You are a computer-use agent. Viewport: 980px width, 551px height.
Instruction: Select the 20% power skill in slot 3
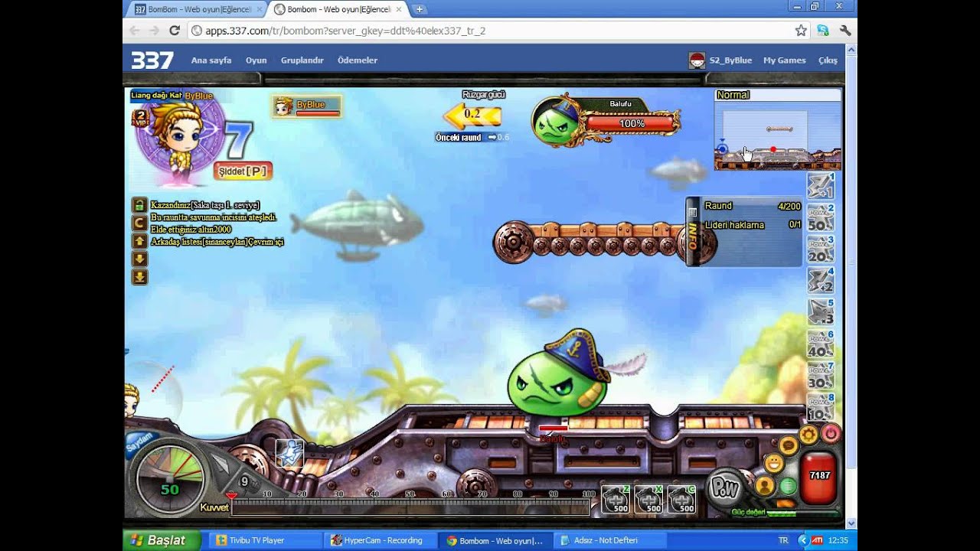(821, 249)
